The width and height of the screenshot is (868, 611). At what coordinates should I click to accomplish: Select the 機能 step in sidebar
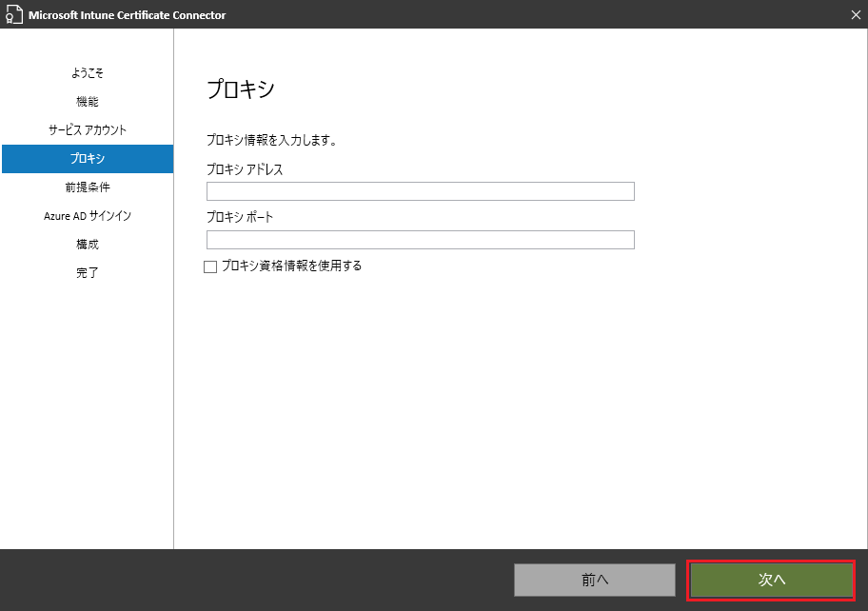(x=88, y=101)
